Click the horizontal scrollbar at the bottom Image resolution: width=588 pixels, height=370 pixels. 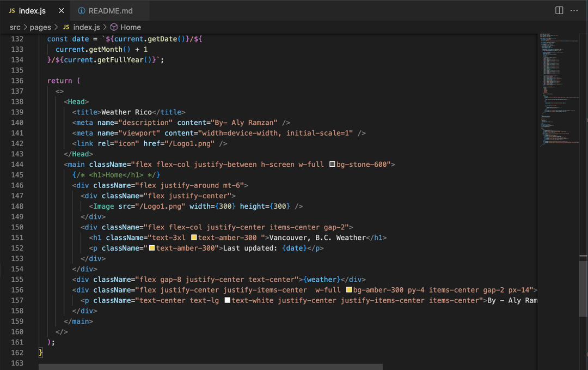pyautogui.click(x=210, y=367)
